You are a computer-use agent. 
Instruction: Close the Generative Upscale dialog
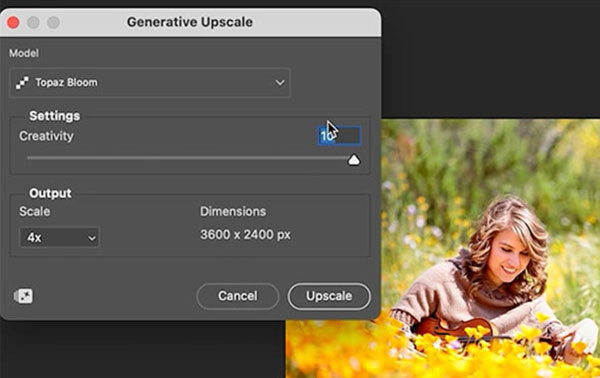tap(13, 22)
